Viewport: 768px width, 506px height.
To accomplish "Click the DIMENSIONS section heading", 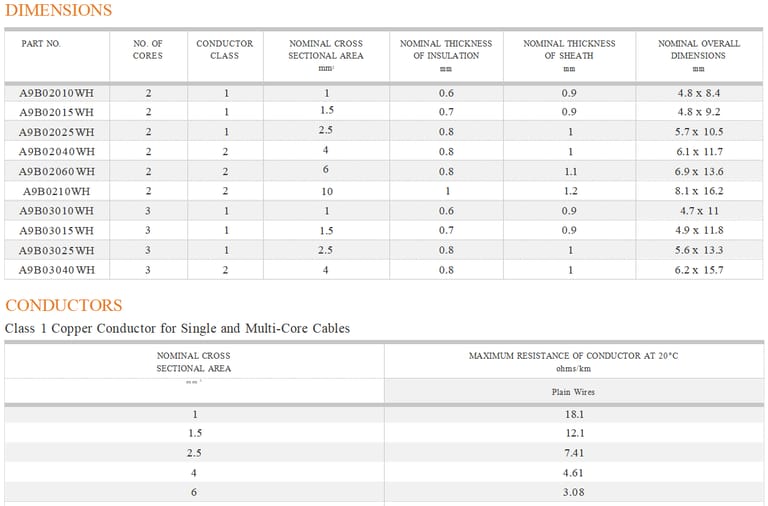I will (58, 10).
